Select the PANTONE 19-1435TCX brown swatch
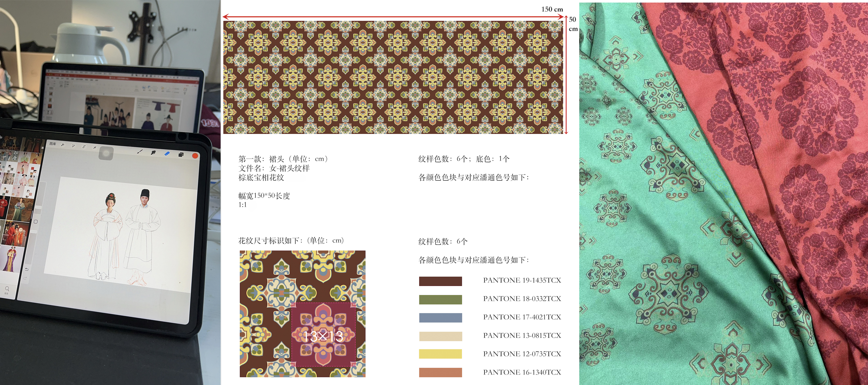Screen dimensions: 868x385 pos(441,281)
